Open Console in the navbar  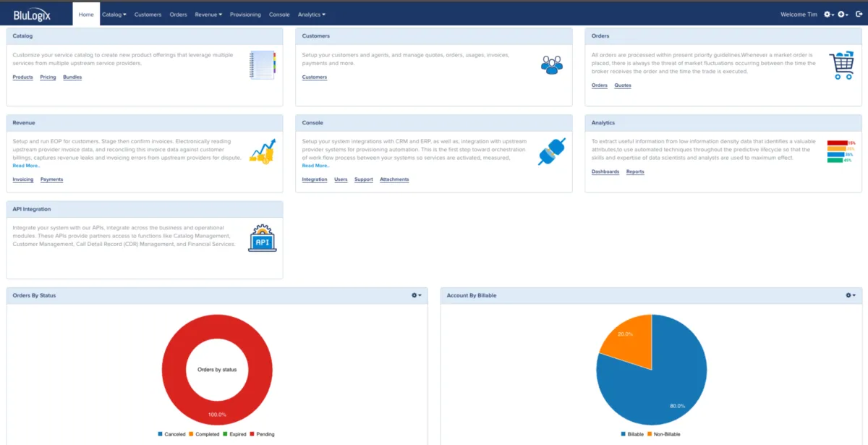(279, 14)
